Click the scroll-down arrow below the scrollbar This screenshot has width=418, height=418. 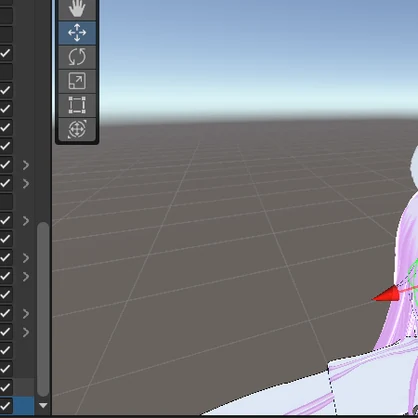[x=43, y=405]
